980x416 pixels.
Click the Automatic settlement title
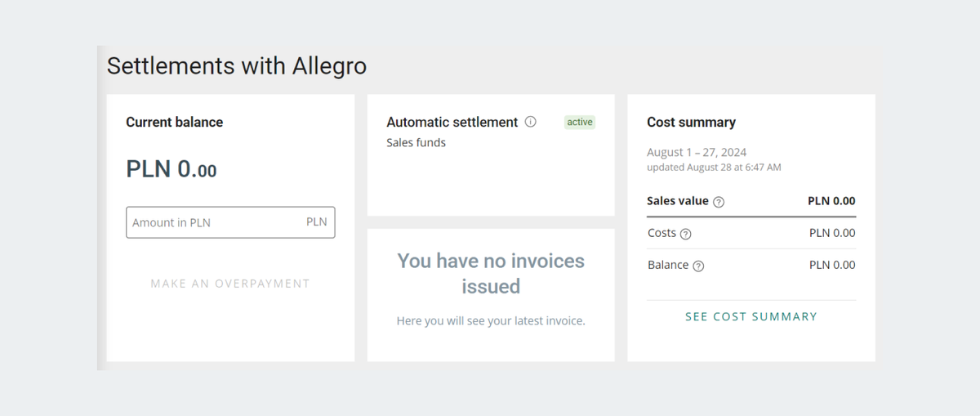pyautogui.click(x=452, y=122)
